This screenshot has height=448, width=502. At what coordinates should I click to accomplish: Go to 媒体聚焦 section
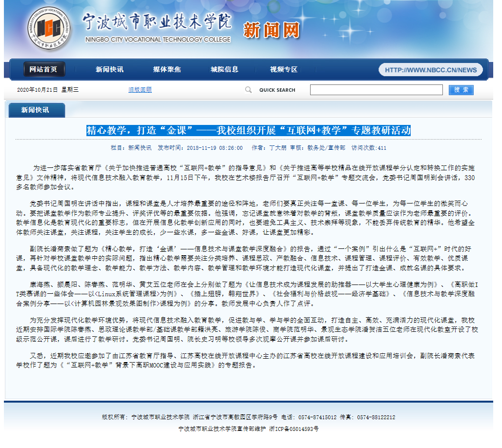167,69
